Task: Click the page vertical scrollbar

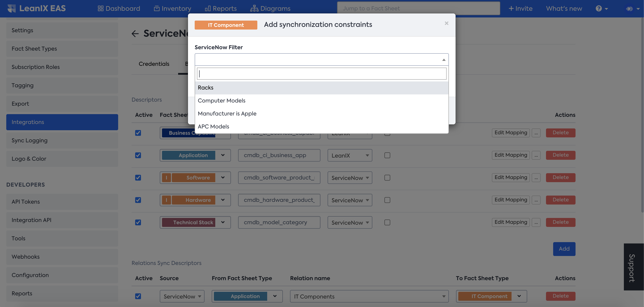Action: (x=642, y=115)
